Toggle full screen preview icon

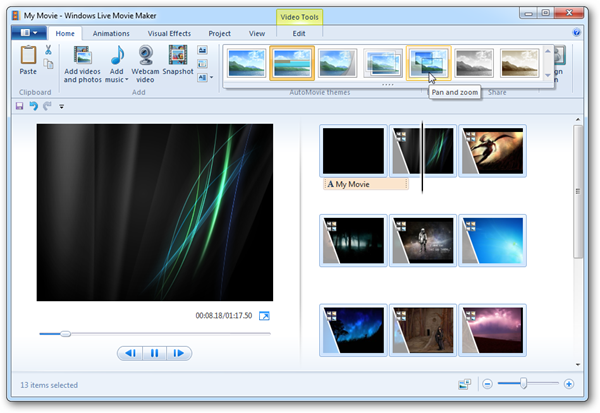tap(264, 317)
